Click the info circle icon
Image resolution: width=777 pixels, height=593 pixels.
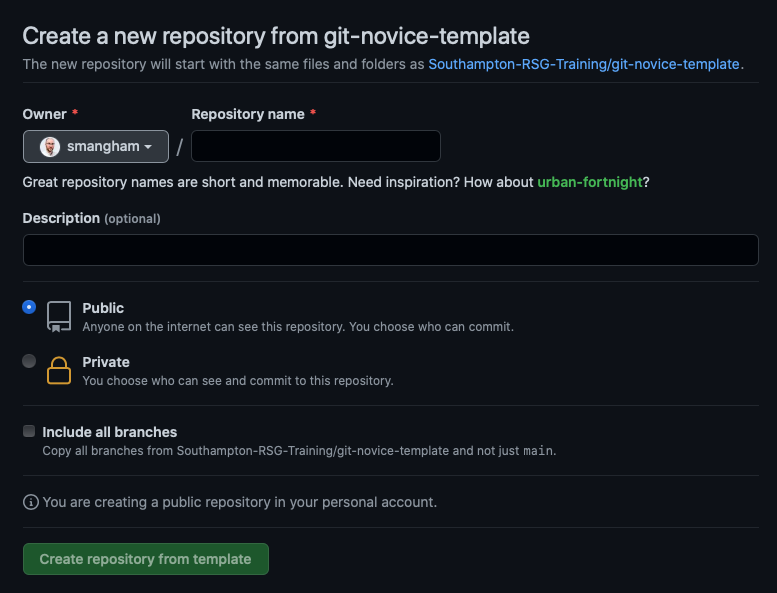pos(31,502)
